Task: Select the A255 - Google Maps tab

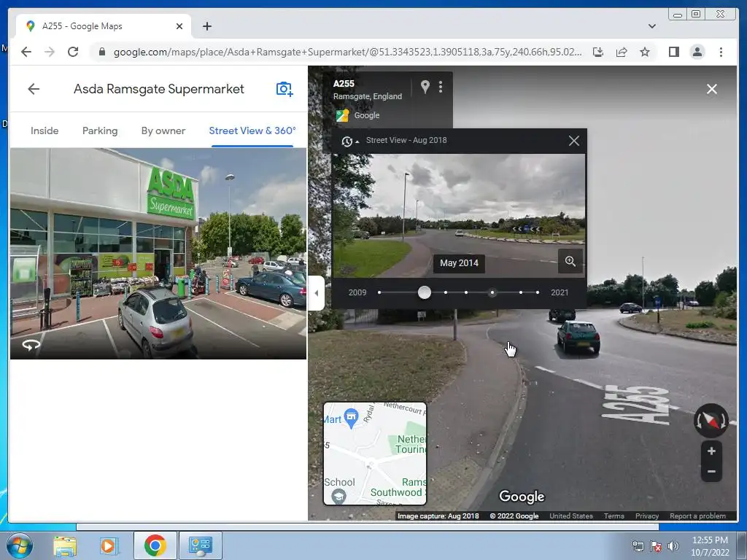Action: pos(104,26)
